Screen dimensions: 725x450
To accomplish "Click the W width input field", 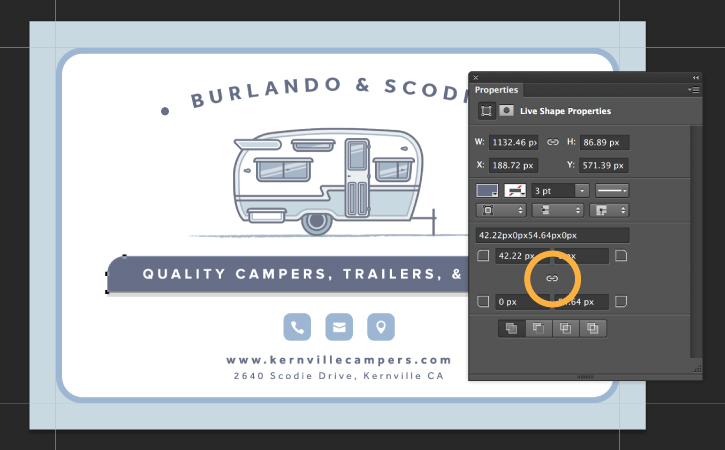I will pyautogui.click(x=513, y=142).
